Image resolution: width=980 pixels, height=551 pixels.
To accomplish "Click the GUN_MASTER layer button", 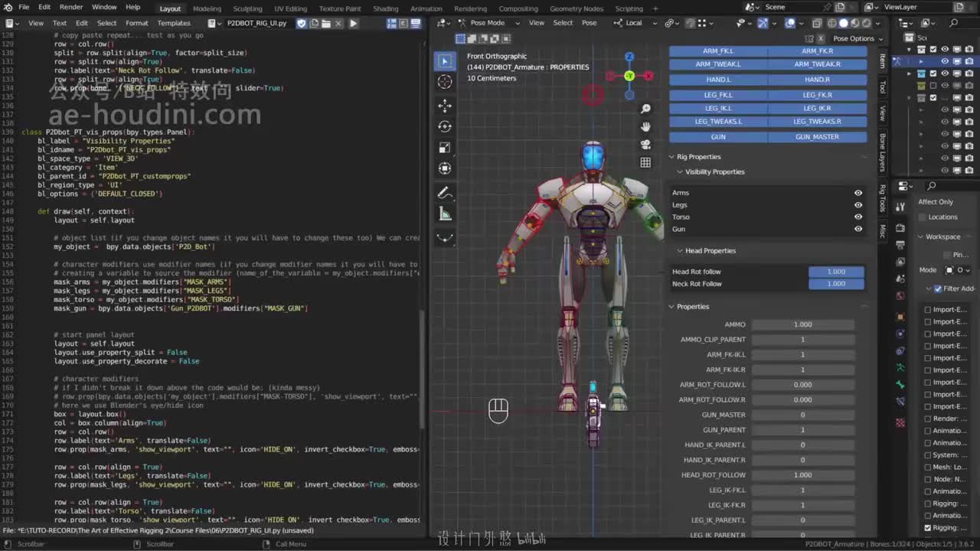I will (x=817, y=137).
